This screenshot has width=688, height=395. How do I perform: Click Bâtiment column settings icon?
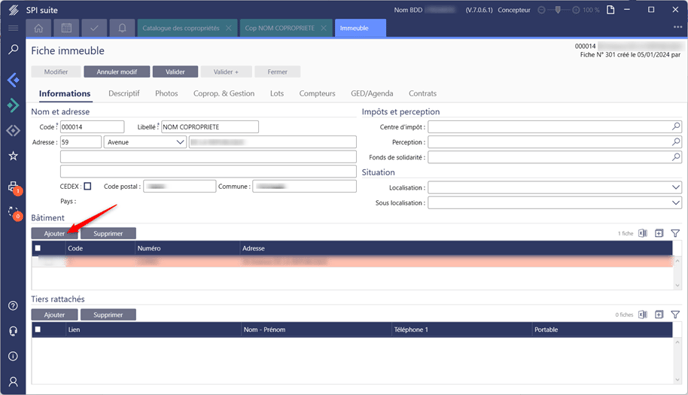tap(643, 233)
